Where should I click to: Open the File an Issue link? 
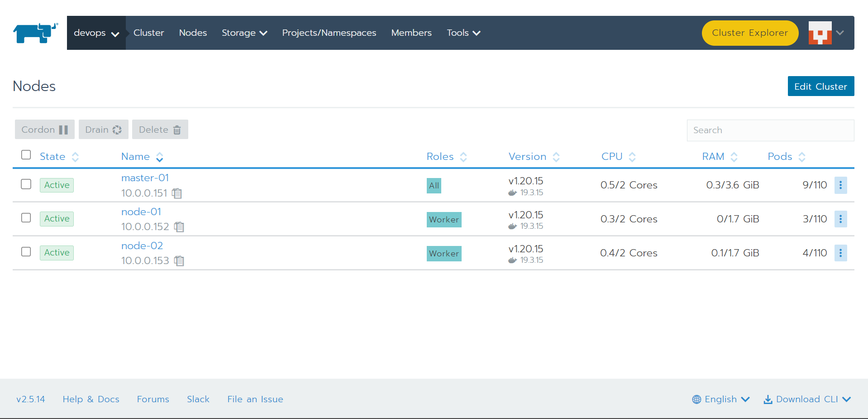tap(255, 399)
